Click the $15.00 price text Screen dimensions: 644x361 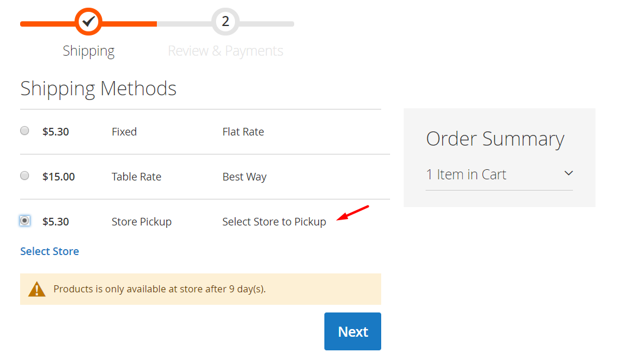59,177
